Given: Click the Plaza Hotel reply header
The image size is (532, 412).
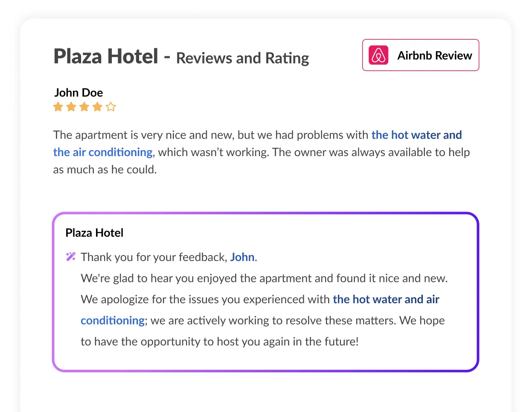Looking at the screenshot, I should coord(94,233).
